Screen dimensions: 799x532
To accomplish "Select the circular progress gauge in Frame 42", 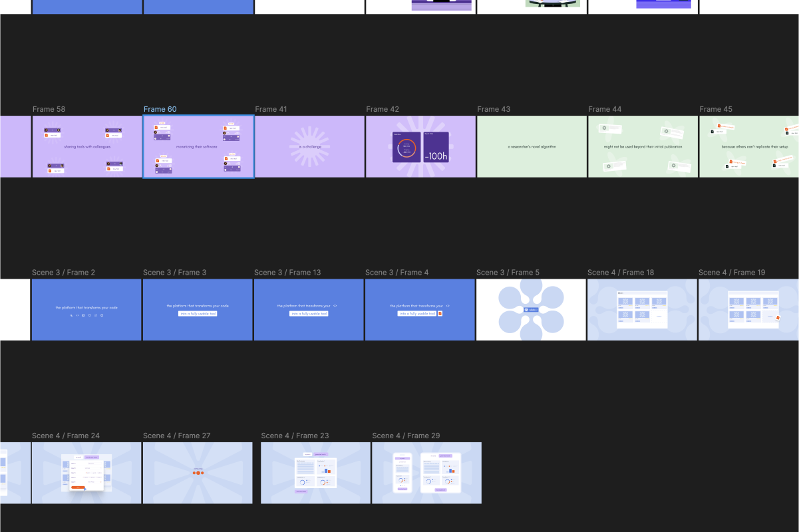I will (x=406, y=147).
